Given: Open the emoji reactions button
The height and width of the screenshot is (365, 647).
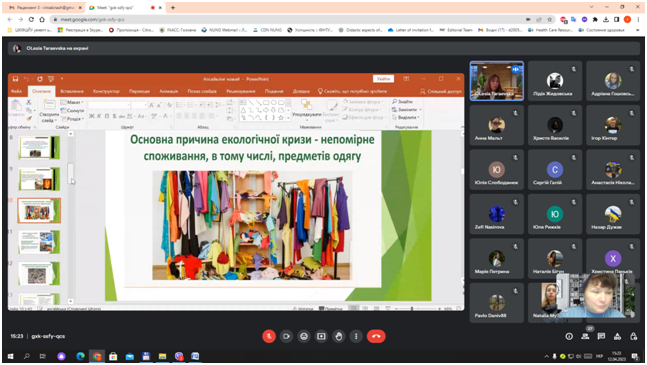Looking at the screenshot, I should tap(304, 336).
